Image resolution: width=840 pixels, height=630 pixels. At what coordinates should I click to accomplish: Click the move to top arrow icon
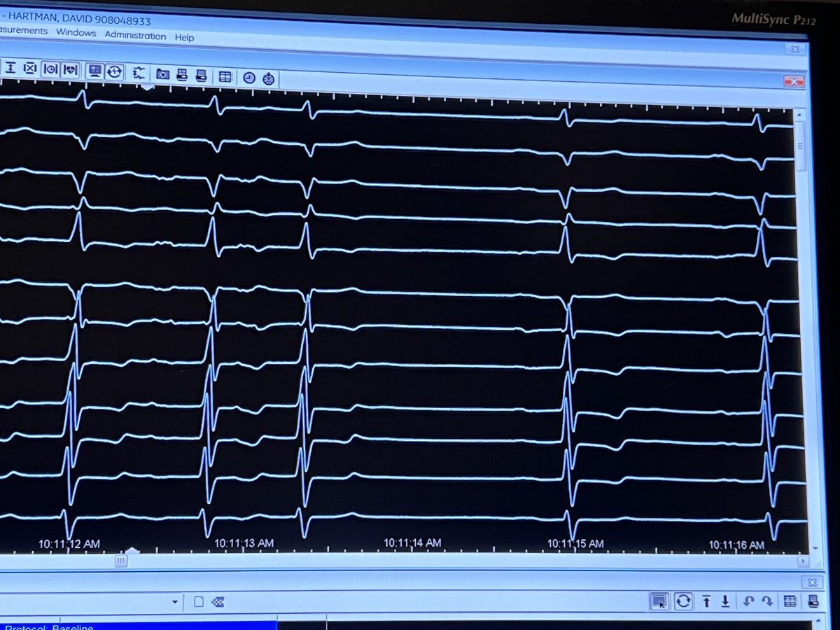[707, 601]
